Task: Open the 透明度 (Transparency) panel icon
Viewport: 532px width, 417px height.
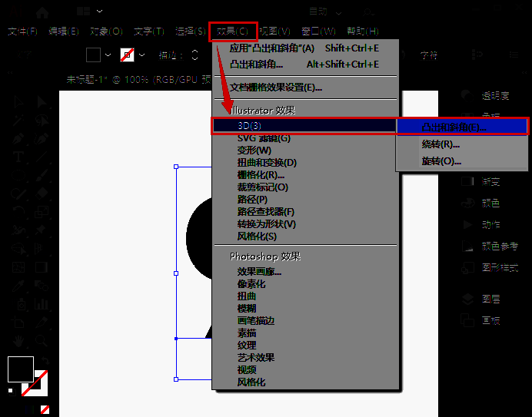Action: tap(467, 95)
